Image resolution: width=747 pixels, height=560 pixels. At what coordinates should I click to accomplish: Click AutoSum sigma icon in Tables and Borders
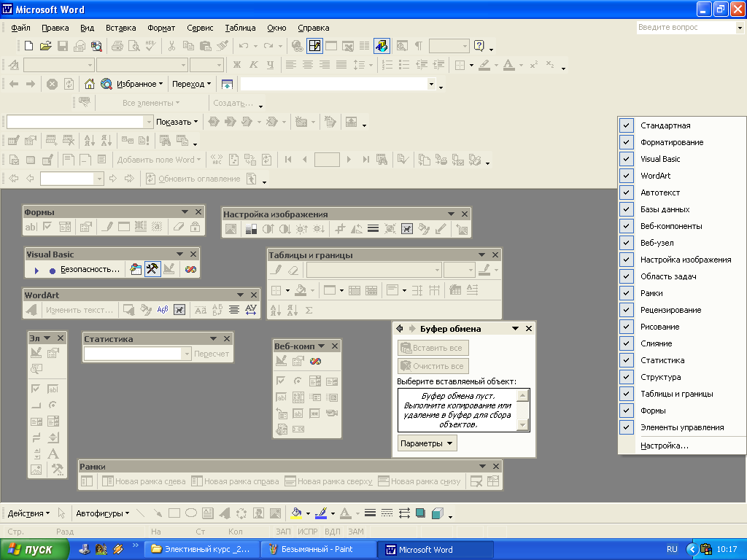click(309, 311)
